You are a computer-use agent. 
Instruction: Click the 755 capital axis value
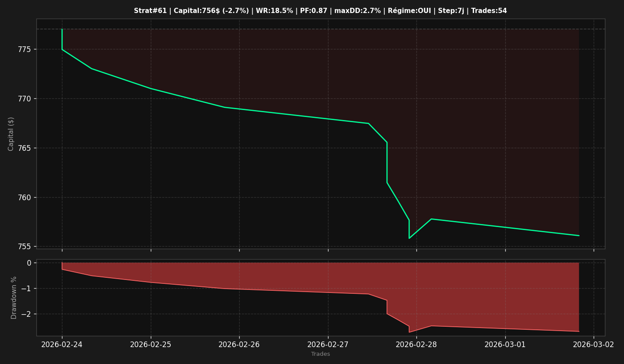click(x=25, y=247)
